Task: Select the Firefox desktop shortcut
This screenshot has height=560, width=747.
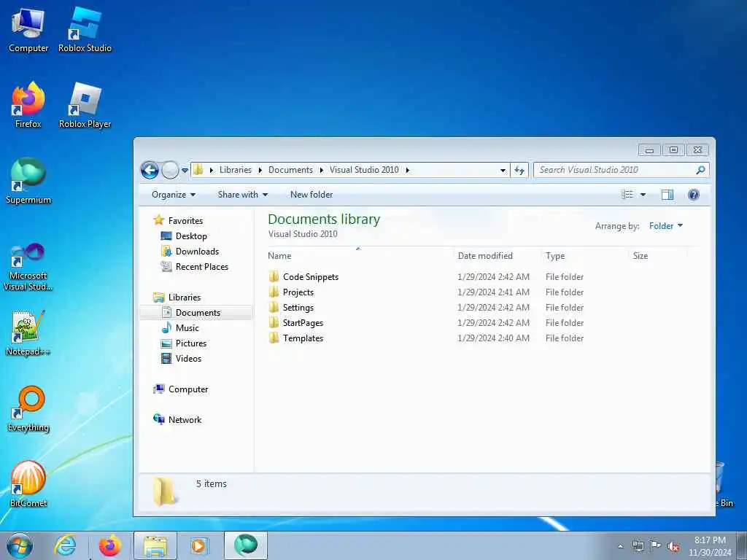Action: [28, 106]
